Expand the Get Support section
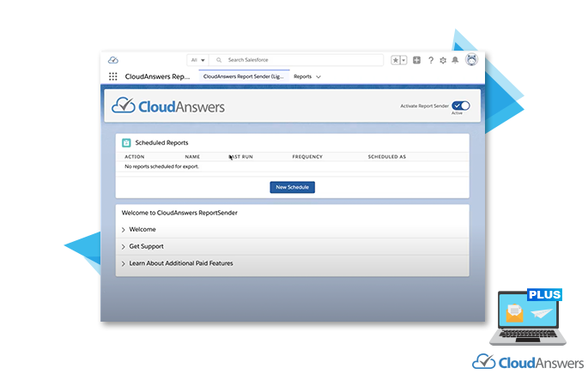The width and height of the screenshot is (588, 374). coord(293,246)
